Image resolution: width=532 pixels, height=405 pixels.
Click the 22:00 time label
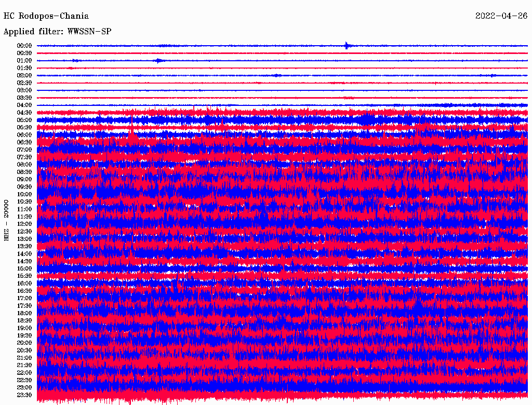point(24,373)
